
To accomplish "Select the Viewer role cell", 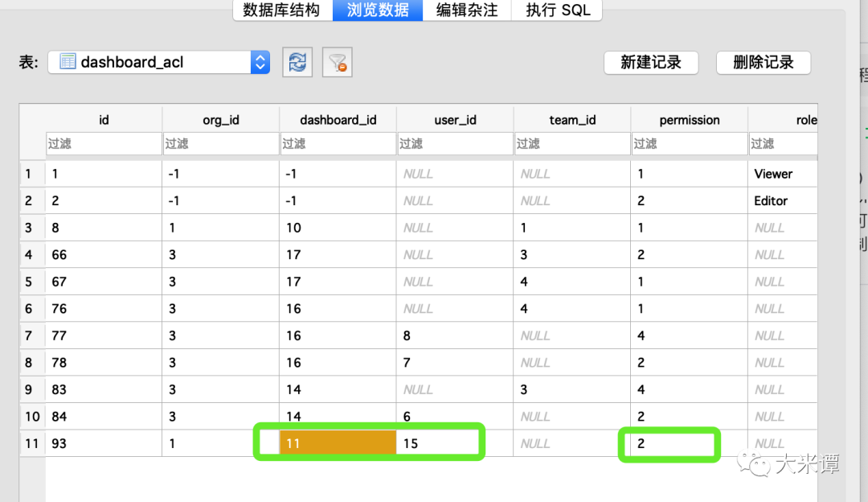I will (783, 174).
